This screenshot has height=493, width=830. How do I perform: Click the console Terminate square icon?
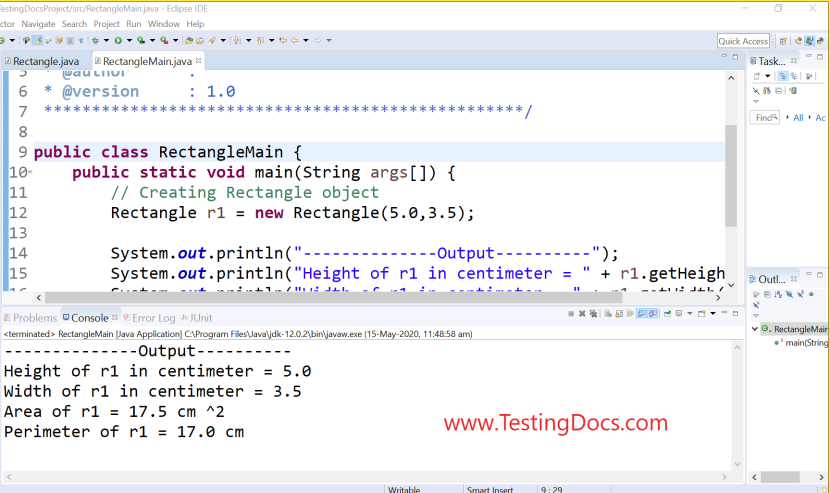click(x=571, y=313)
